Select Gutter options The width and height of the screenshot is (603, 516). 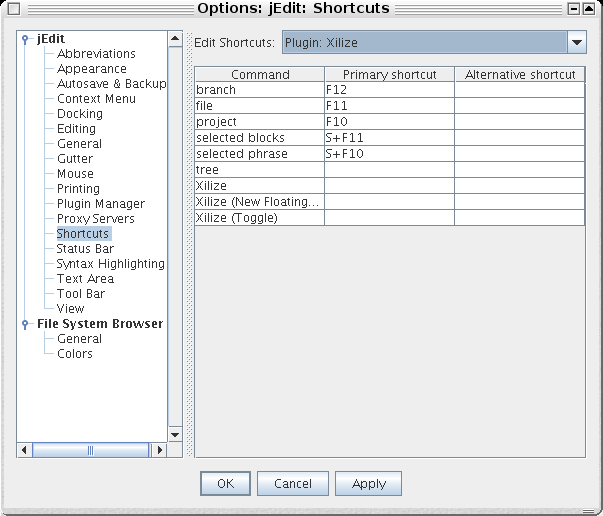tap(75, 158)
